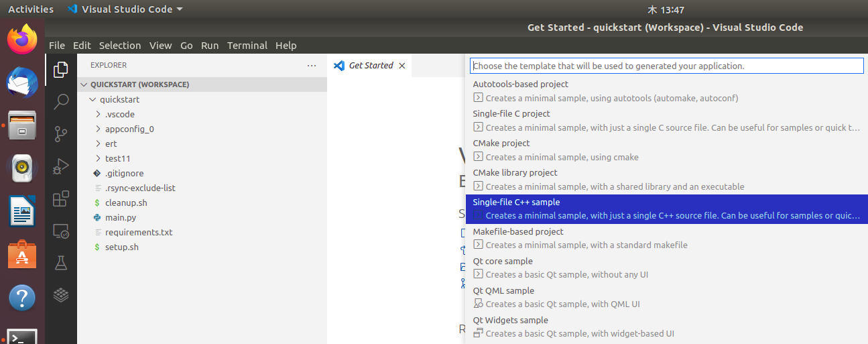Open the Selection menu
This screenshot has height=344, width=868.
click(120, 46)
